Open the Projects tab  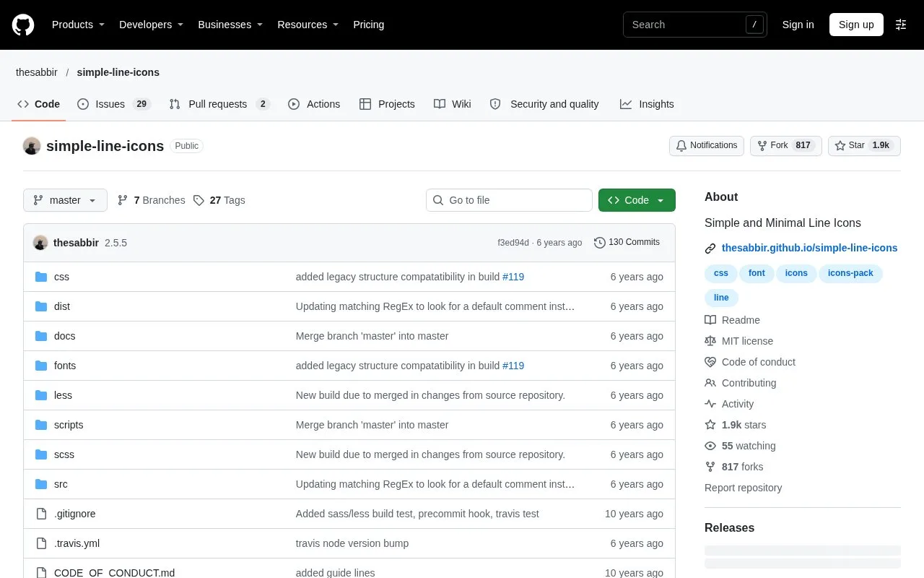tap(387, 104)
